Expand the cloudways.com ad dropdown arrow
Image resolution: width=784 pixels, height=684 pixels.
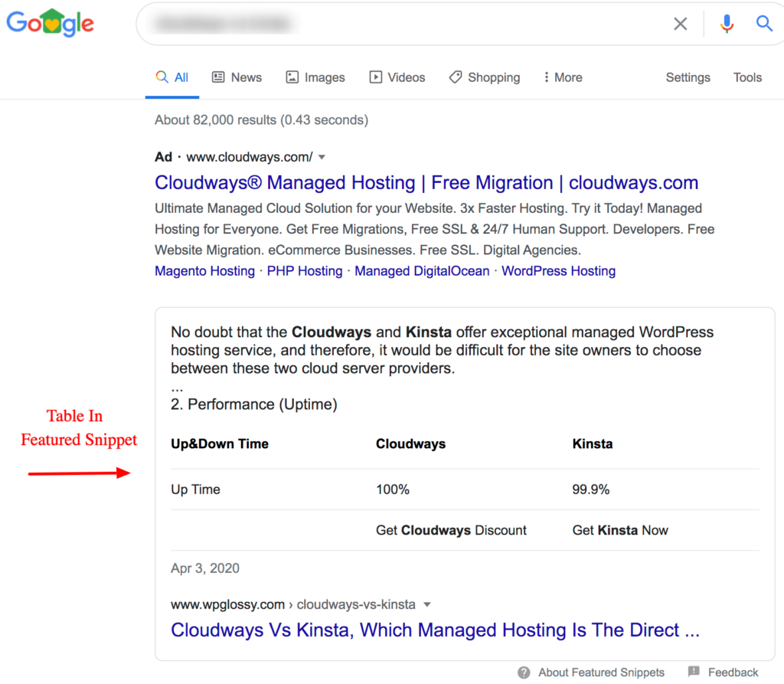click(322, 157)
